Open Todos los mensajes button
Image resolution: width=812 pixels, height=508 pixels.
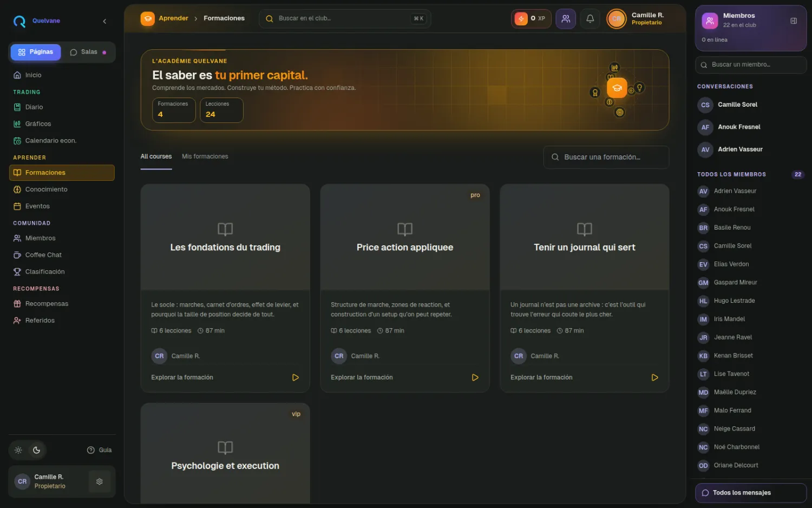click(x=751, y=493)
